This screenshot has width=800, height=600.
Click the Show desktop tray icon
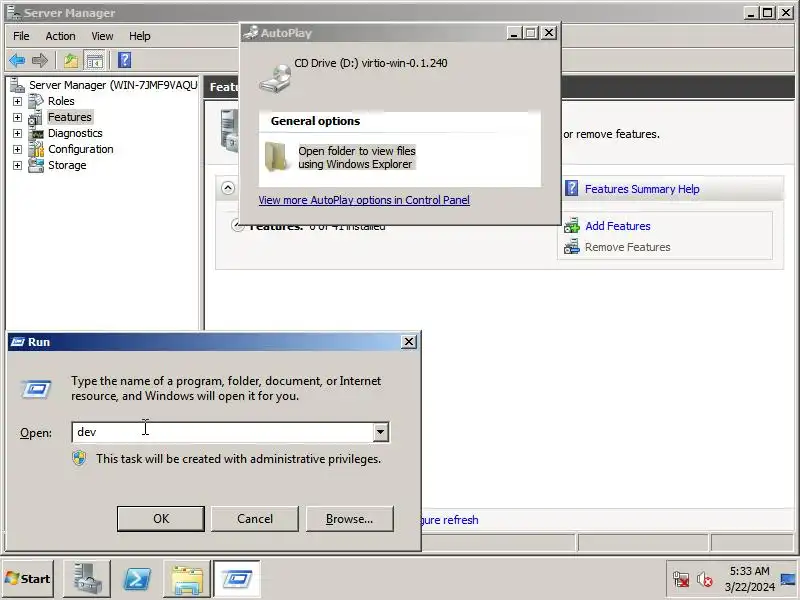[788, 580]
